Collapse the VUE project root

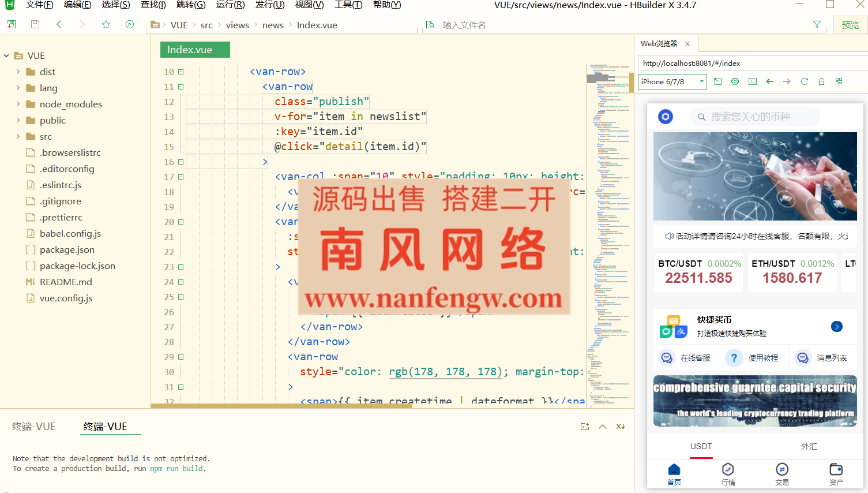[x=6, y=56]
